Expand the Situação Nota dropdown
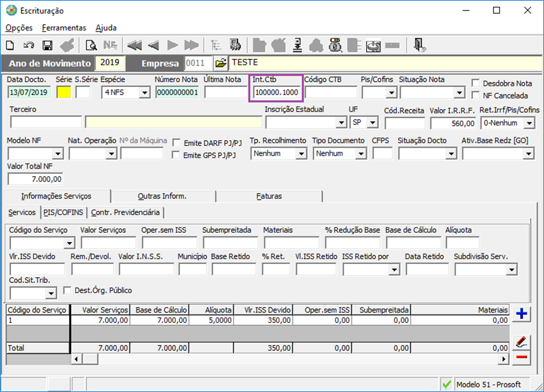Image resolution: width=544 pixels, height=392 pixels. click(x=459, y=92)
